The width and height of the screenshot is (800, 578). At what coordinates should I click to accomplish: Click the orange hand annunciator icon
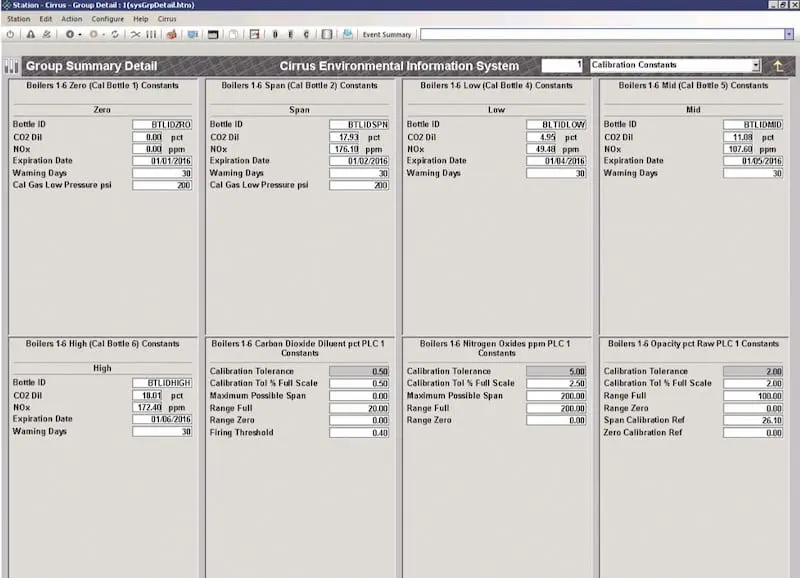coord(170,33)
